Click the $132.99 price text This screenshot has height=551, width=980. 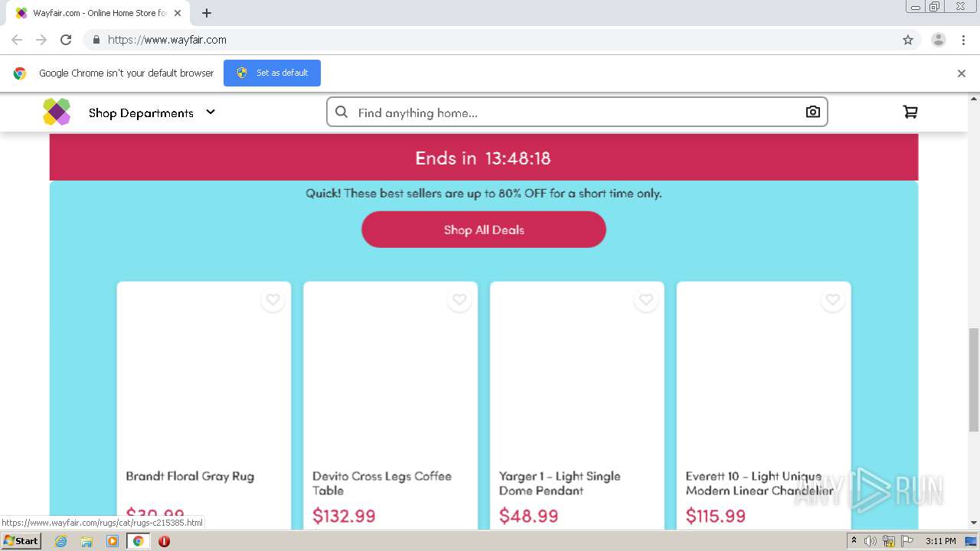pyautogui.click(x=344, y=516)
